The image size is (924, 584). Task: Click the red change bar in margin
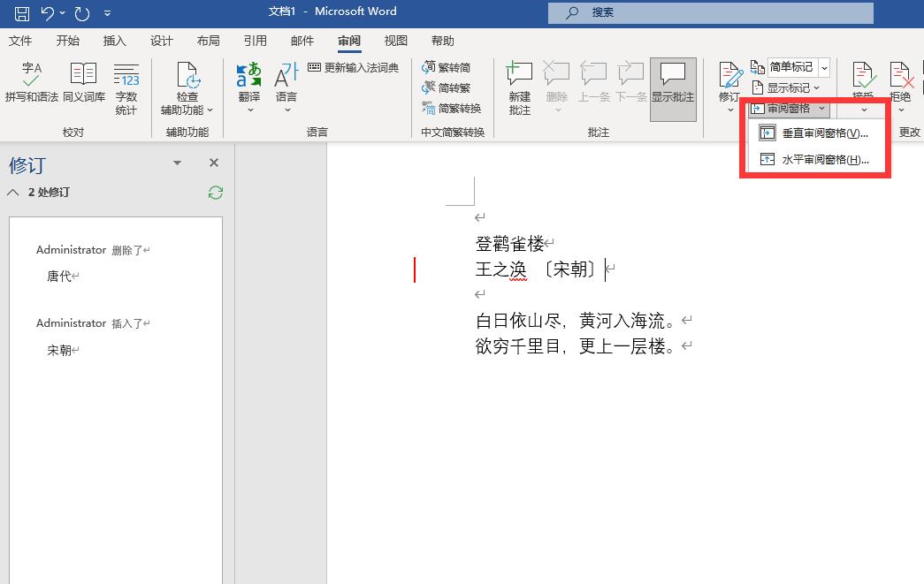[415, 269]
